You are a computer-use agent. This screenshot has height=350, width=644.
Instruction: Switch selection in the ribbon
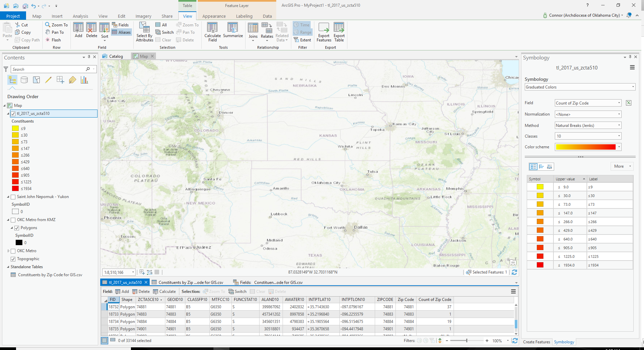coord(164,32)
